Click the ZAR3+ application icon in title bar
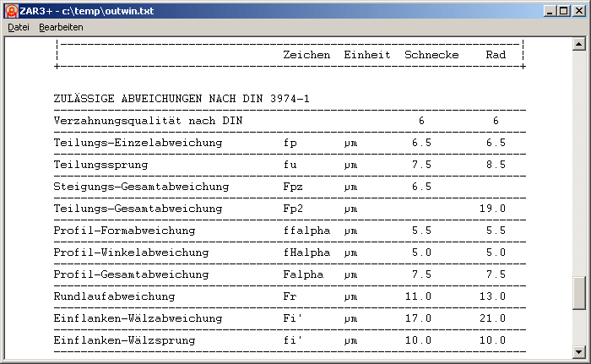The image size is (591, 364). pyautogui.click(x=10, y=9)
